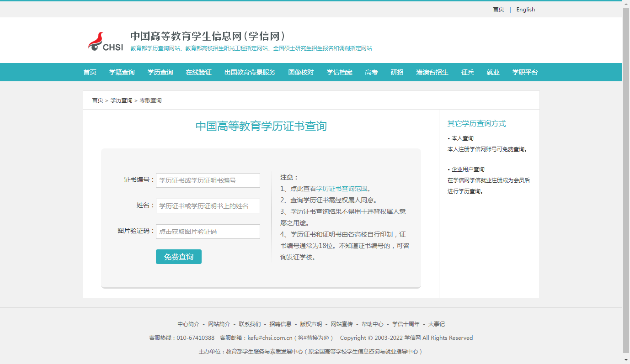Open 大事记 footer link
The image size is (630, 364).
pyautogui.click(x=437, y=324)
